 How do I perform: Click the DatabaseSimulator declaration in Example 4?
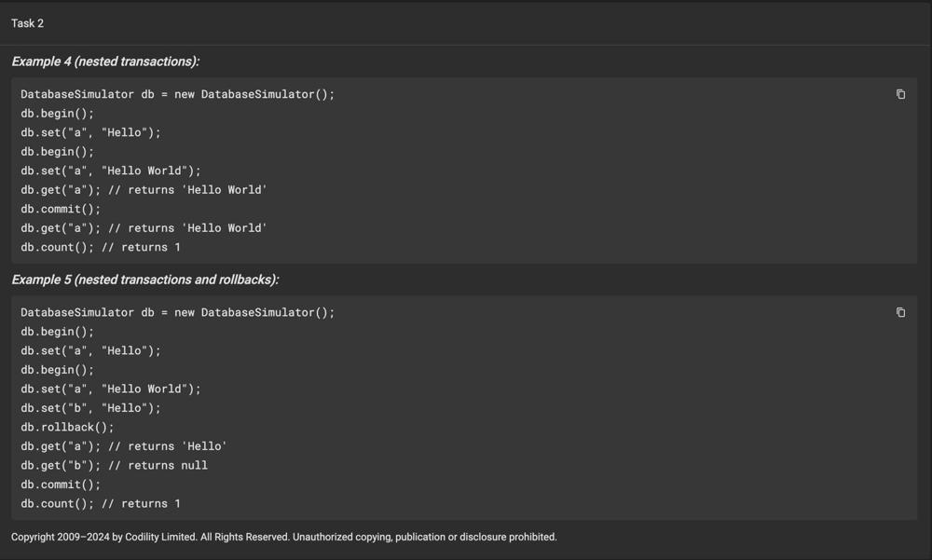pos(177,94)
